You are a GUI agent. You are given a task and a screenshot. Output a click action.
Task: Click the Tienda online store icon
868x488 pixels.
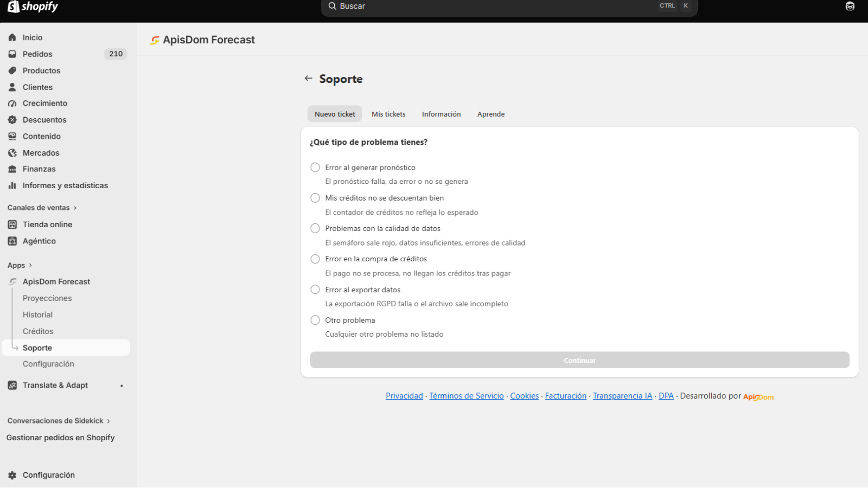click(x=12, y=224)
